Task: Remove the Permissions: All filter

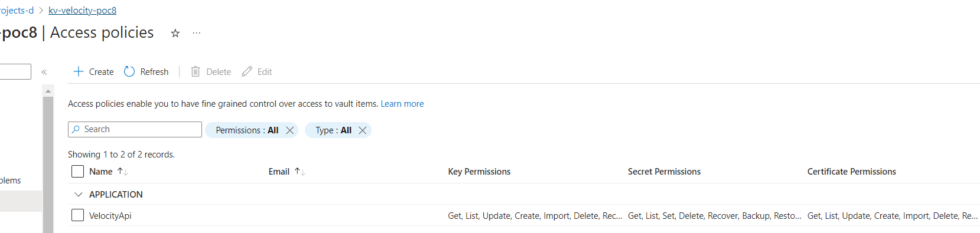Action: [290, 130]
